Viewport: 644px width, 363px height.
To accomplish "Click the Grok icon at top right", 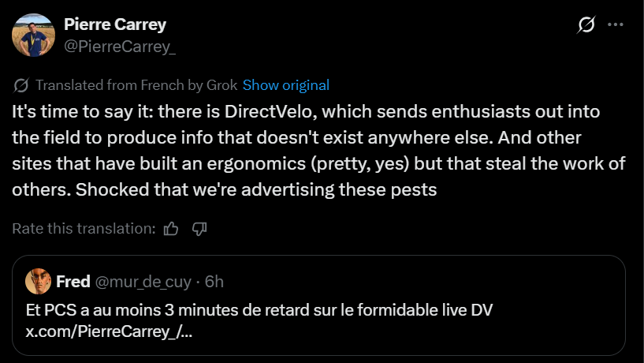I will pos(586,25).
